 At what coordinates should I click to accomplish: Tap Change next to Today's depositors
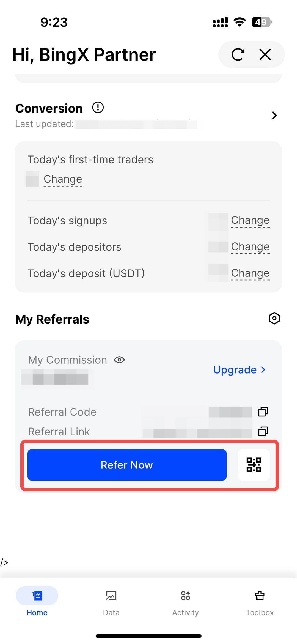(x=250, y=247)
